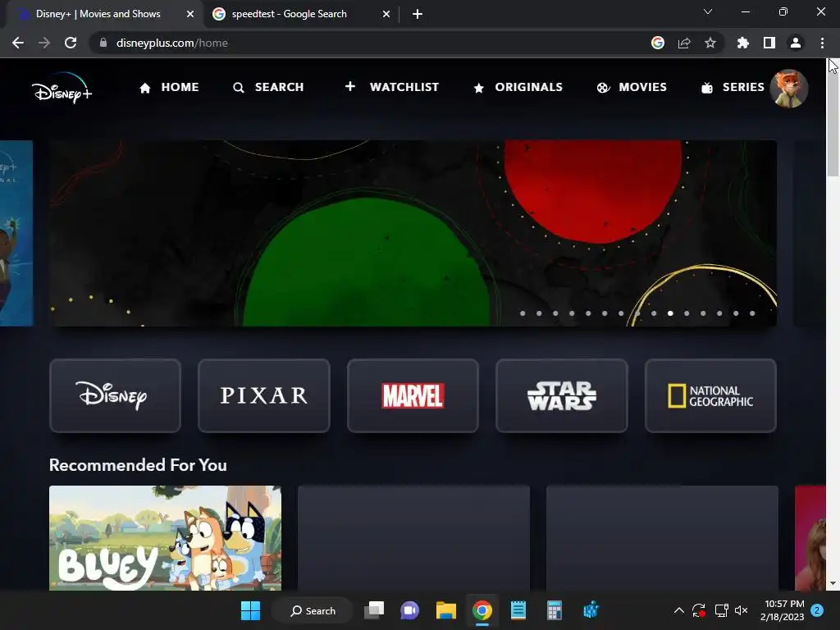Open the blue cube app in taskbar
Screen dimensions: 840x630
pos(591,610)
